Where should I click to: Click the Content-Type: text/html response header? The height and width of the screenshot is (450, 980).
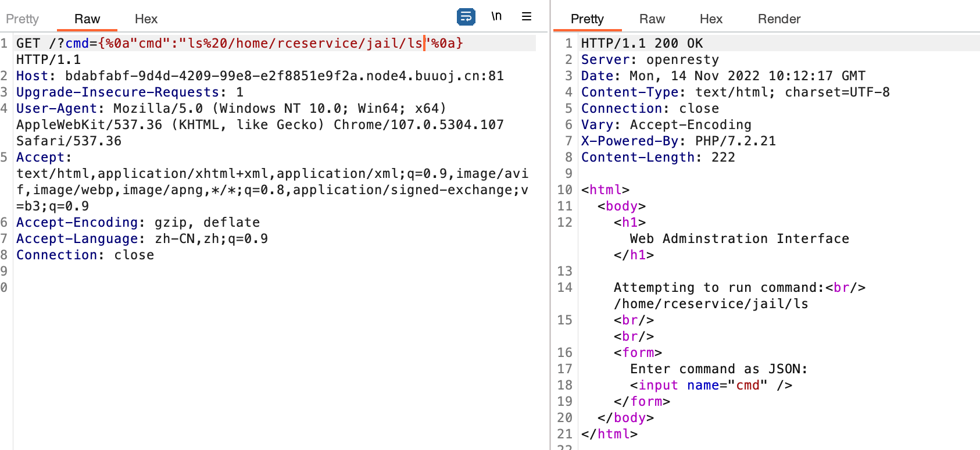735,92
